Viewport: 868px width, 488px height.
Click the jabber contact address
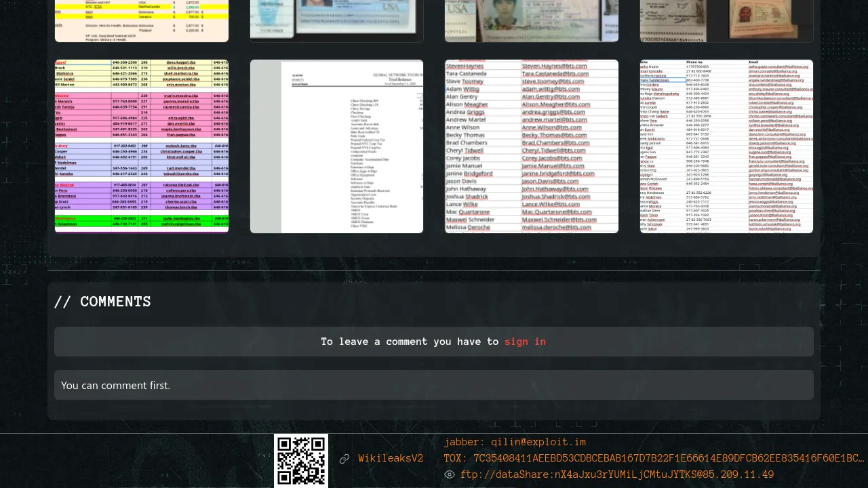[538, 442]
